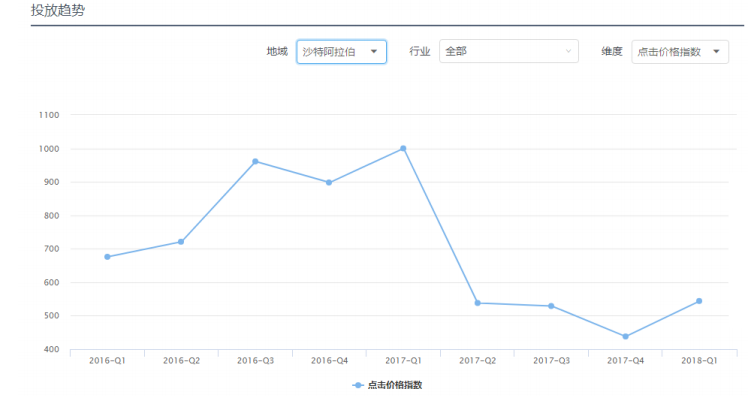Click the 2016-Q3 axis label
Viewport: 753px width, 396px height.
point(255,360)
